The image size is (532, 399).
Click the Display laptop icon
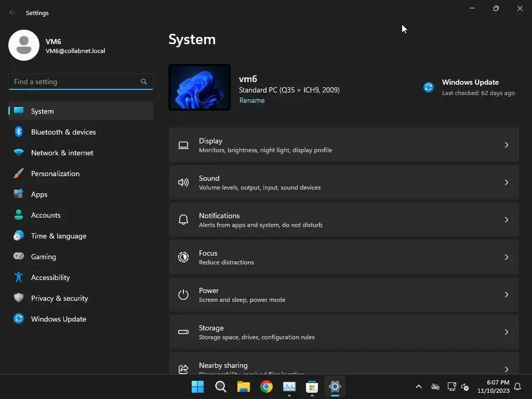(x=183, y=145)
